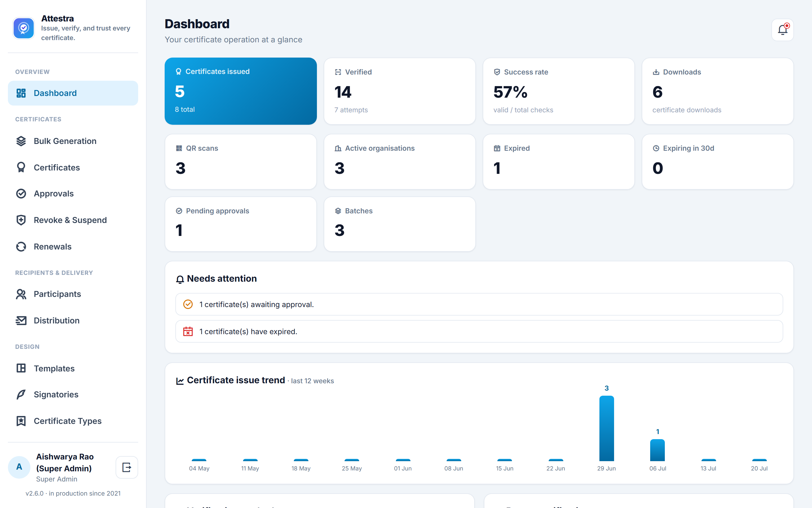Click the 'certificate downloads' caption
Image resolution: width=812 pixels, height=508 pixels.
687,110
